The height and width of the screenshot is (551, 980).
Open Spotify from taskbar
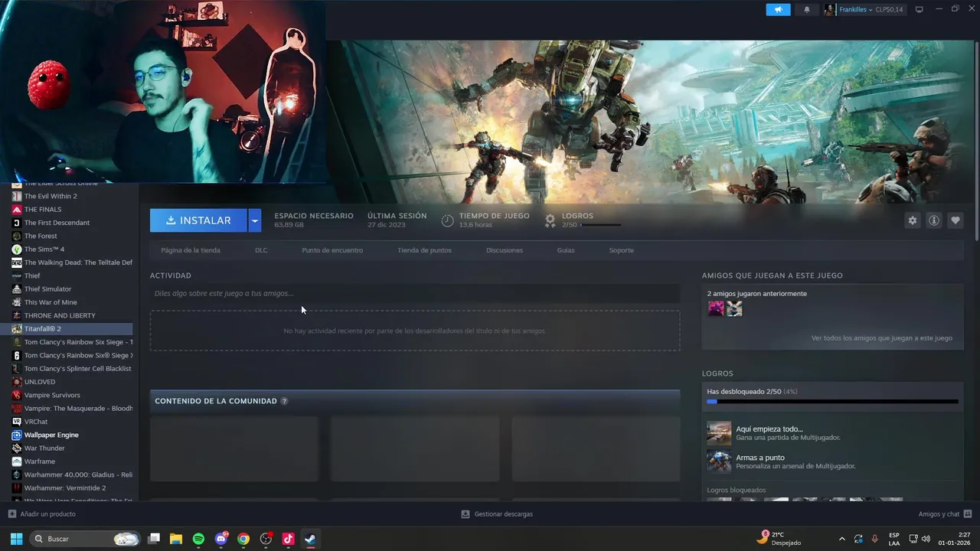pyautogui.click(x=198, y=539)
